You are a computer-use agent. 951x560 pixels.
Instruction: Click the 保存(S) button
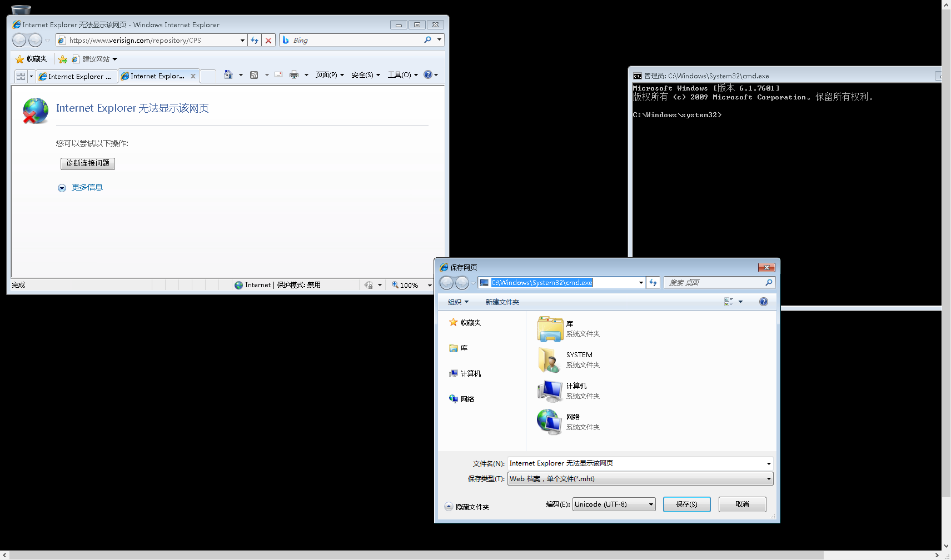[x=686, y=504]
